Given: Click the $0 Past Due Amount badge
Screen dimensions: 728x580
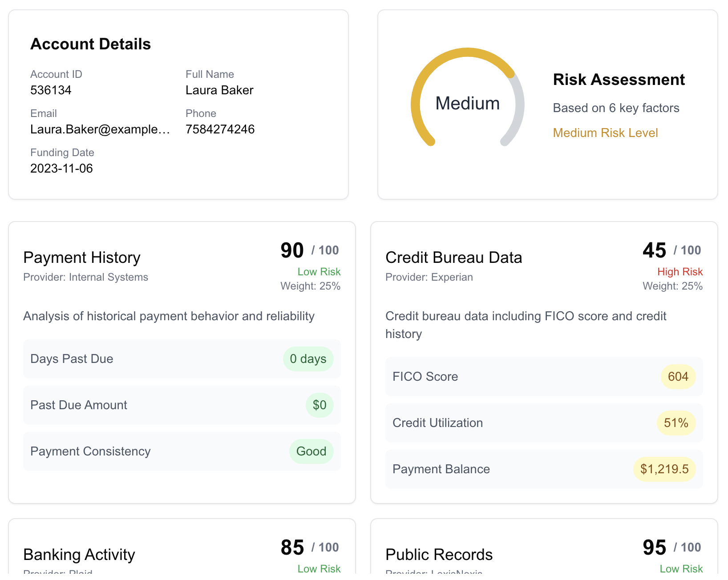Looking at the screenshot, I should pos(320,405).
